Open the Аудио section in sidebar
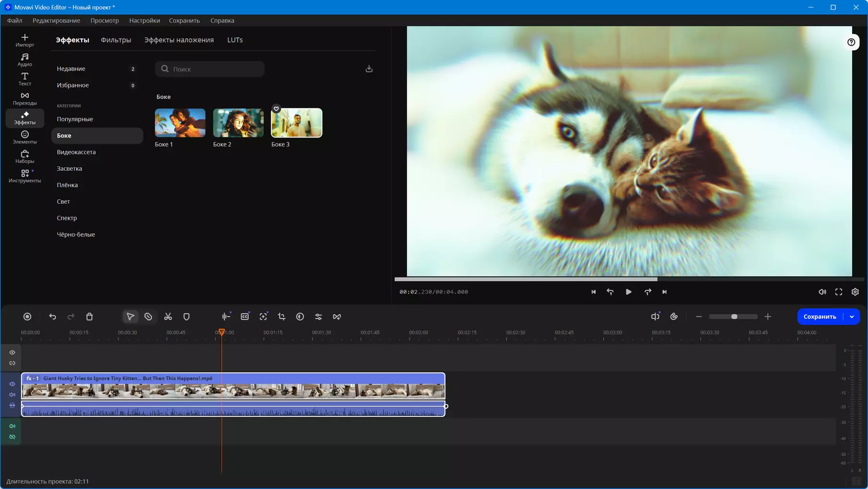 (24, 60)
